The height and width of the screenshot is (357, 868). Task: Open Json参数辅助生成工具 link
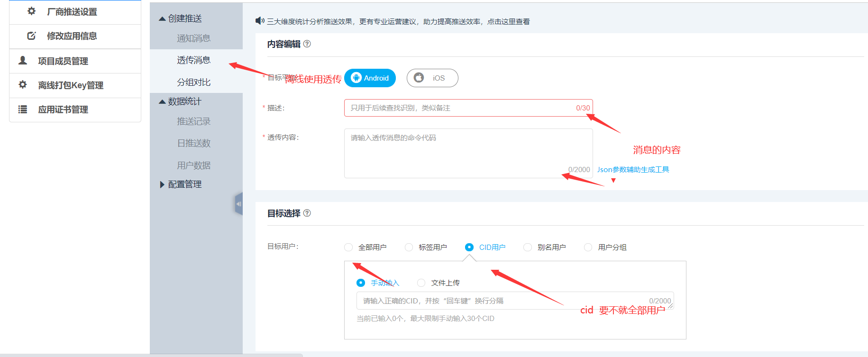point(633,169)
